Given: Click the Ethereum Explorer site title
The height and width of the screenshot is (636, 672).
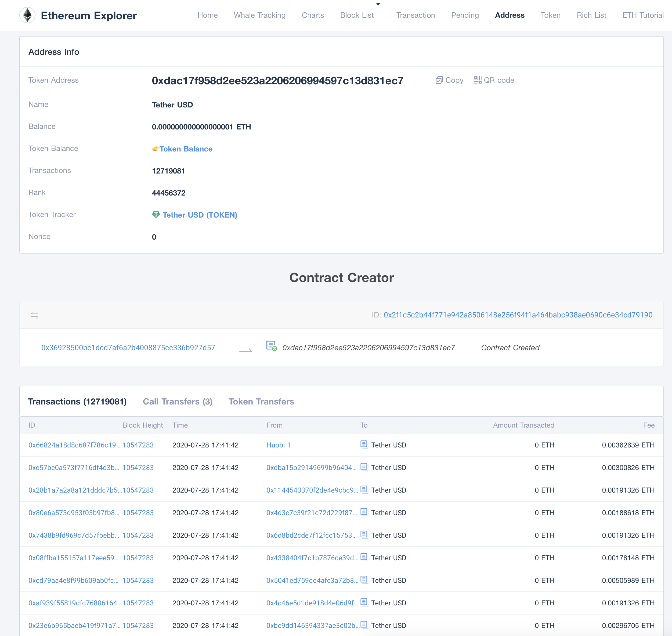Looking at the screenshot, I should click(x=89, y=16).
